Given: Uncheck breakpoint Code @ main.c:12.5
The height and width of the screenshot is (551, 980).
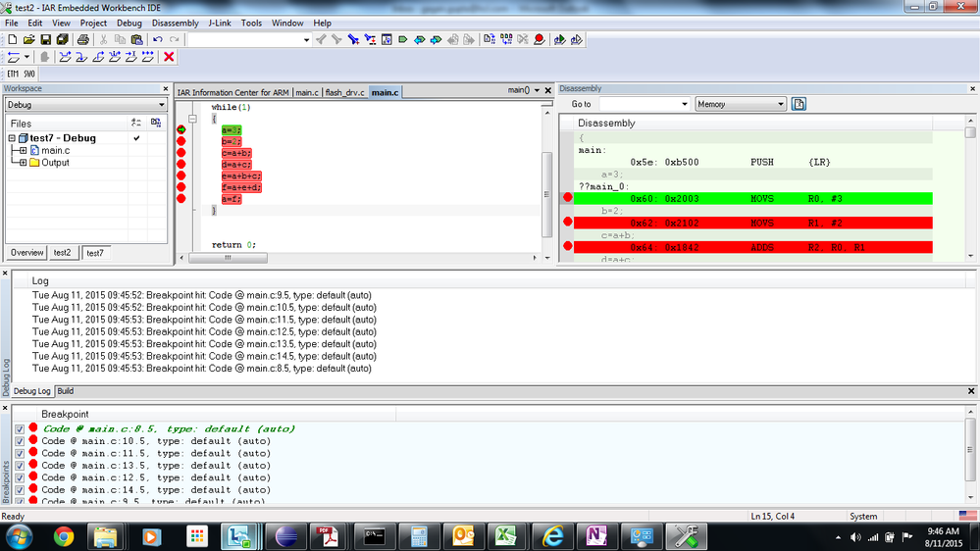Looking at the screenshot, I should (20, 477).
